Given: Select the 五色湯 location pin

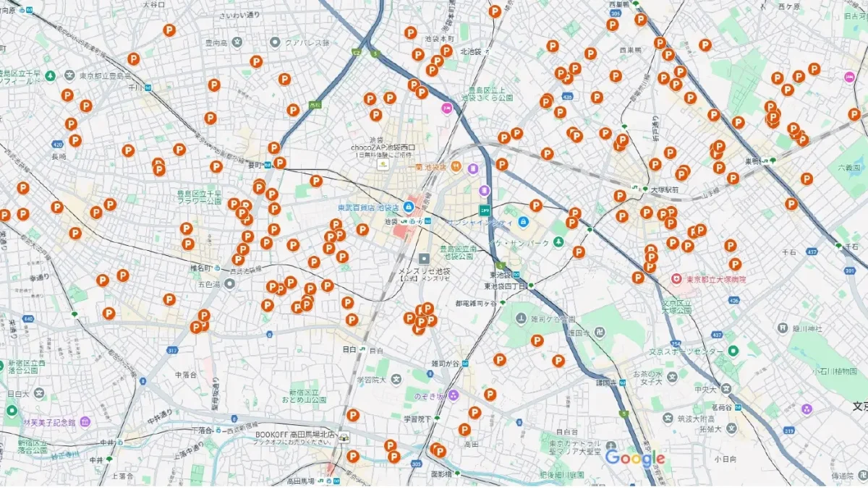Looking at the screenshot, I should click(229, 284).
